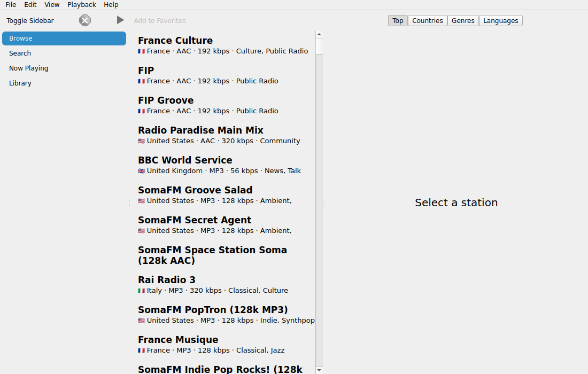The height and width of the screenshot is (374, 588).
Task: Select the FIP Groove station
Action: [x=226, y=105]
